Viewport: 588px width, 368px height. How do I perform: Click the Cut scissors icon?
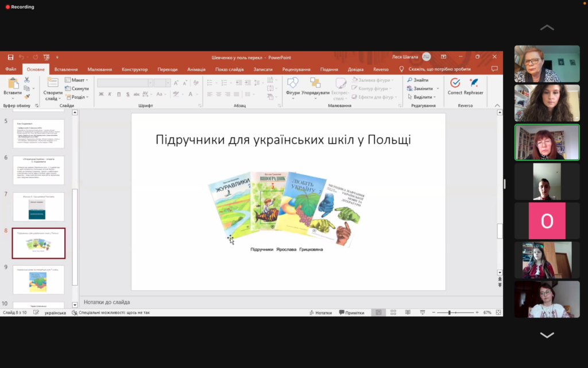click(27, 80)
